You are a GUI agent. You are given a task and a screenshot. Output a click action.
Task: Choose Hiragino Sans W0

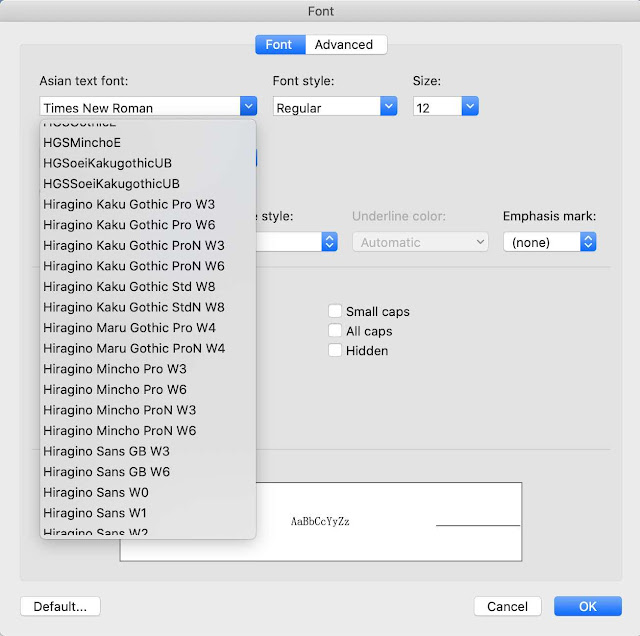(x=148, y=492)
